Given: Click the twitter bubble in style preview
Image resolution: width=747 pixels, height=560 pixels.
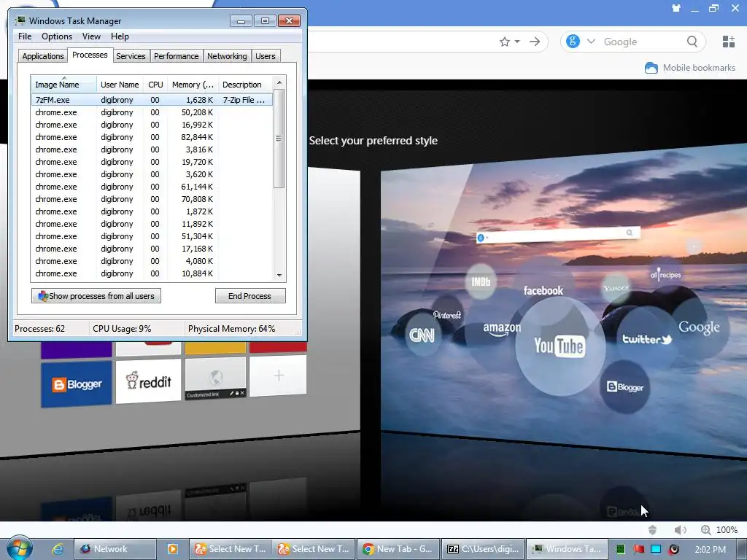Looking at the screenshot, I should 646,339.
